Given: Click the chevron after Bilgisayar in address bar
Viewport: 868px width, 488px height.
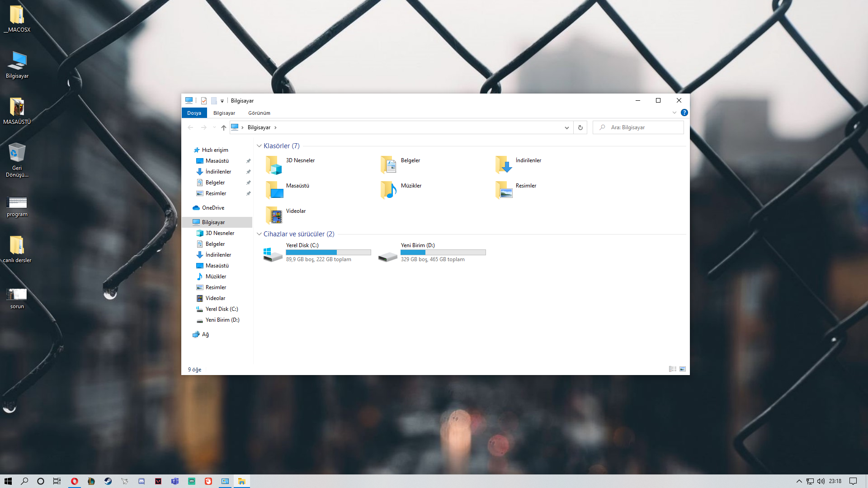Looking at the screenshot, I should pyautogui.click(x=275, y=127).
